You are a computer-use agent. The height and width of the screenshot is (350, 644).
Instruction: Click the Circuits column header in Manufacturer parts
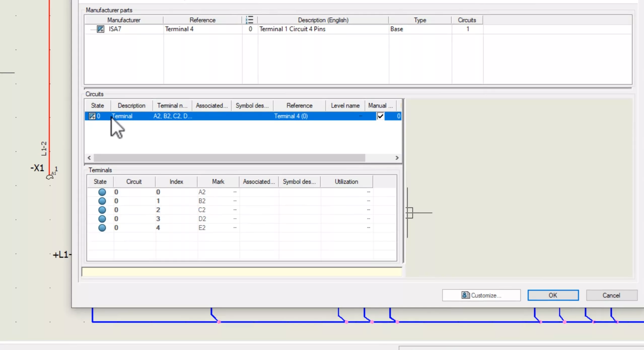tap(467, 20)
